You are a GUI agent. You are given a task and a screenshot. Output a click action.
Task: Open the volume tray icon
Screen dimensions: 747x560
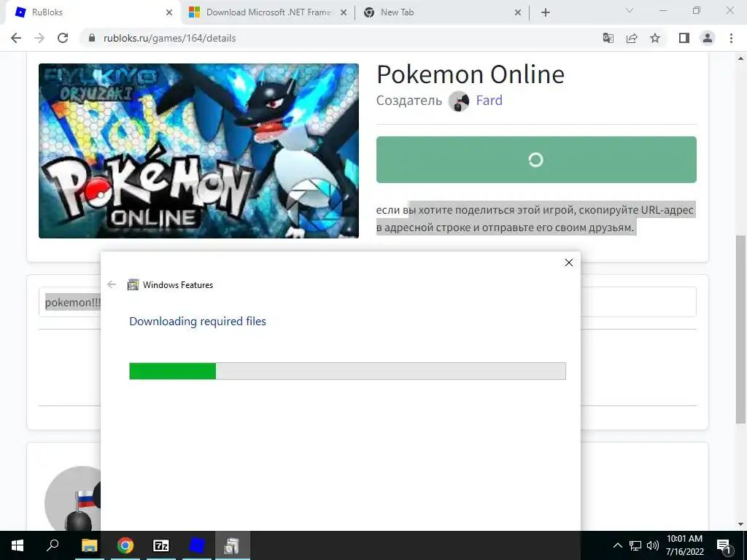click(653, 545)
